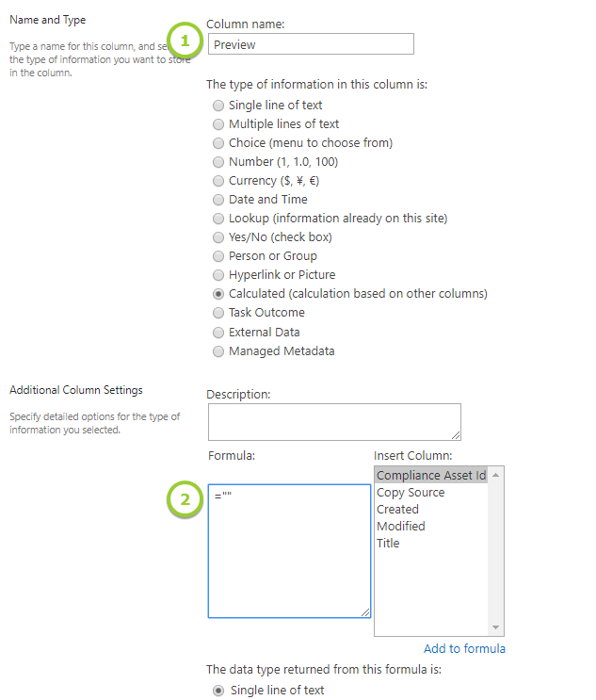Click the Add to formula link

[x=464, y=648]
